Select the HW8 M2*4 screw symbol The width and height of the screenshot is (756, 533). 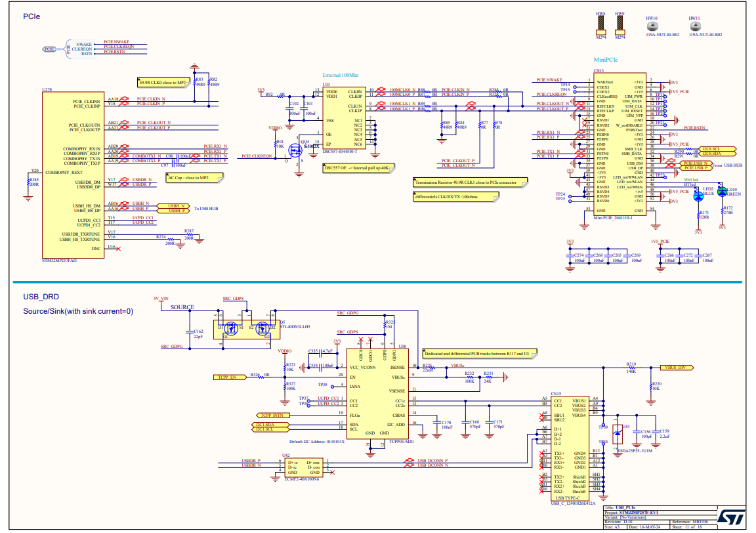point(600,26)
